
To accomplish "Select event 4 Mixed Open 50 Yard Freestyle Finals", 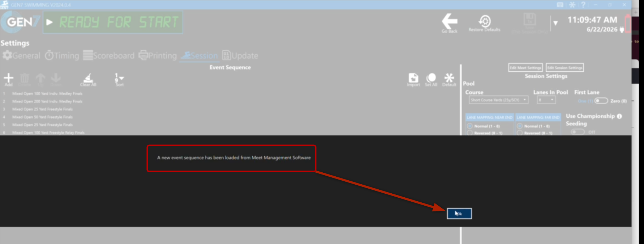I will tap(42, 117).
